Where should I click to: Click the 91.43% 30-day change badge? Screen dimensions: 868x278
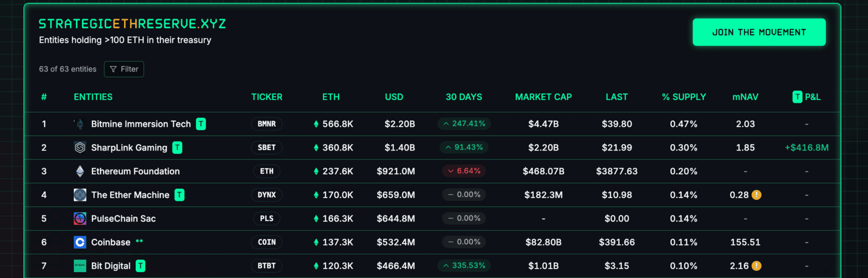464,147
